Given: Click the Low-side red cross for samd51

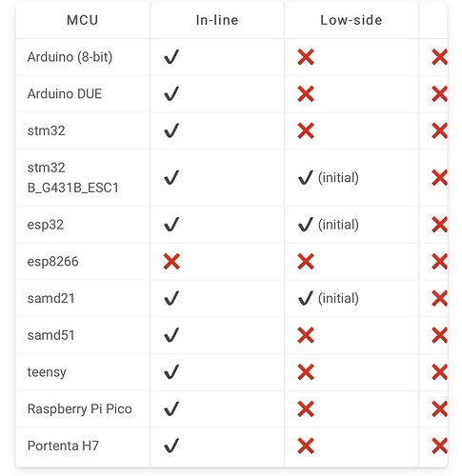Looking at the screenshot, I should pos(306,335).
